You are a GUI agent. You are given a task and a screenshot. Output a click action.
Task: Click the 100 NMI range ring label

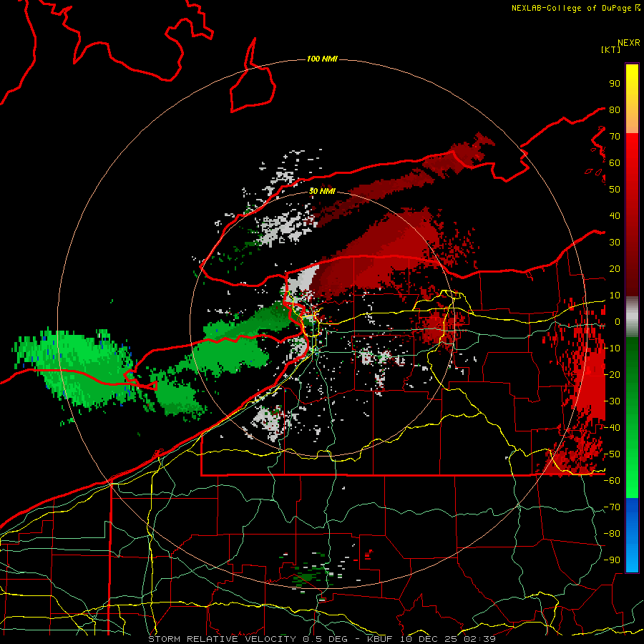[322, 59]
